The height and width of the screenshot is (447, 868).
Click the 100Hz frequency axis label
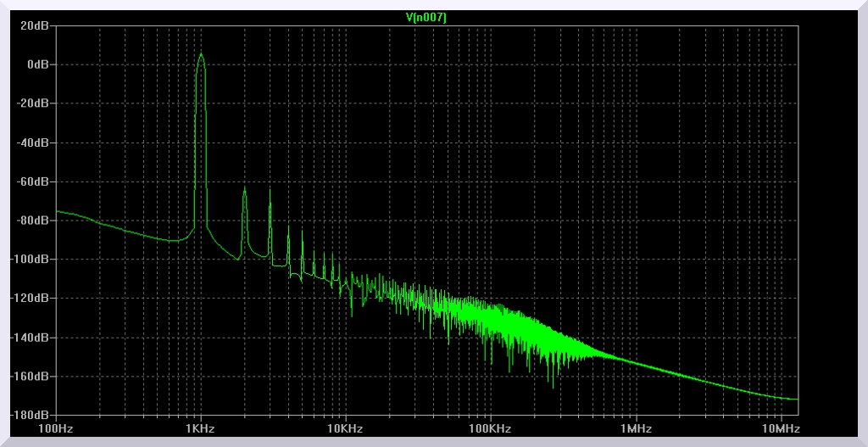(x=56, y=428)
